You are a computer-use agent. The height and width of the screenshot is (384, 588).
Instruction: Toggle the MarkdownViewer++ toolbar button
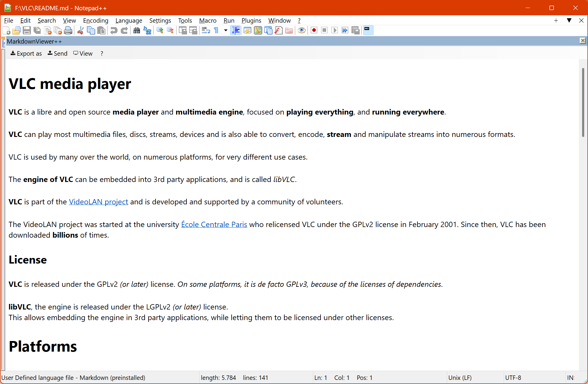[x=368, y=30]
